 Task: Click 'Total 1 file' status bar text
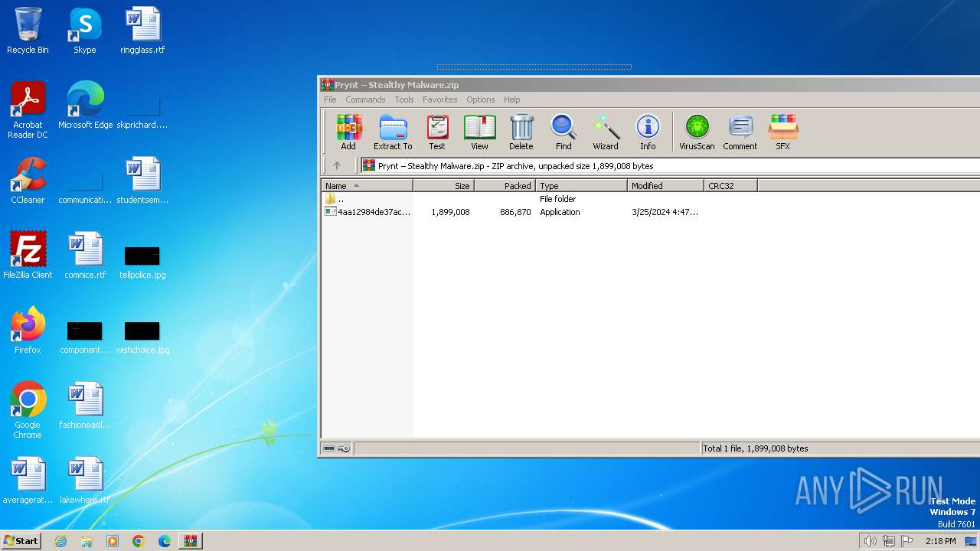(756, 448)
